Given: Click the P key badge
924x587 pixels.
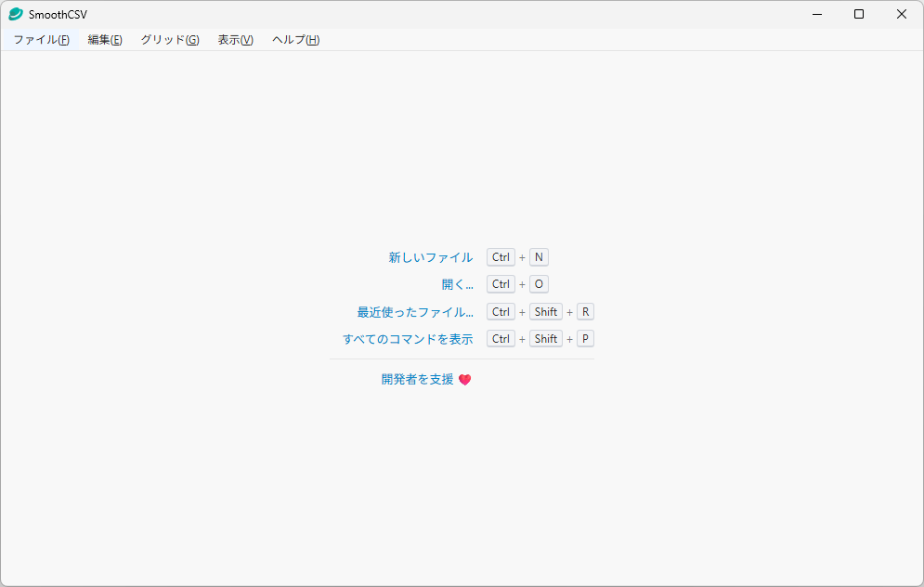Looking at the screenshot, I should [585, 339].
